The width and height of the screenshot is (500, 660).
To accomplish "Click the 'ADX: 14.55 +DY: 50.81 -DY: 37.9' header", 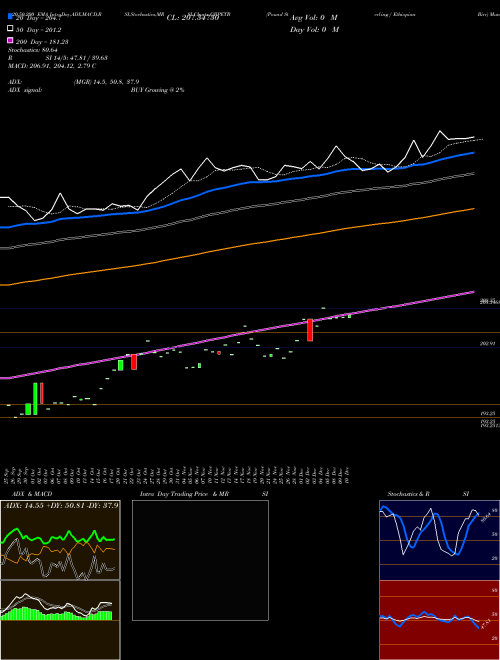I will (x=61, y=505).
